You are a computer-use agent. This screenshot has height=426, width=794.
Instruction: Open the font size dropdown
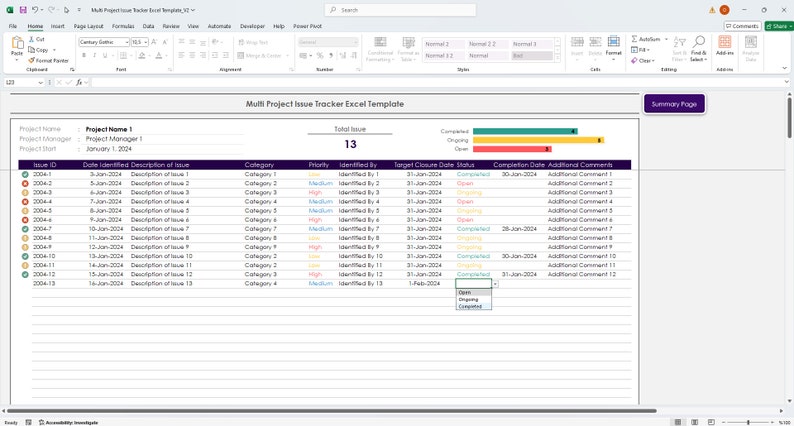point(146,42)
